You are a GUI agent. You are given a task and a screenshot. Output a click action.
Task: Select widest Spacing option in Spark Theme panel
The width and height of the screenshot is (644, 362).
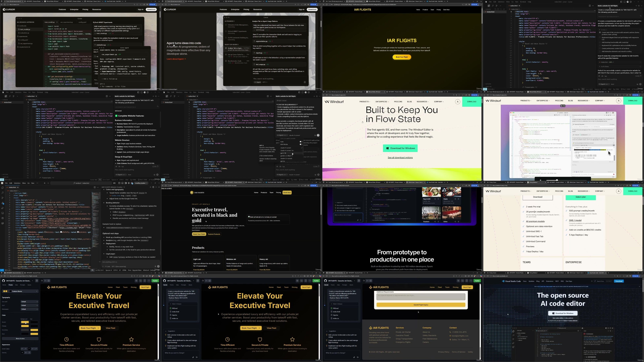point(29,353)
